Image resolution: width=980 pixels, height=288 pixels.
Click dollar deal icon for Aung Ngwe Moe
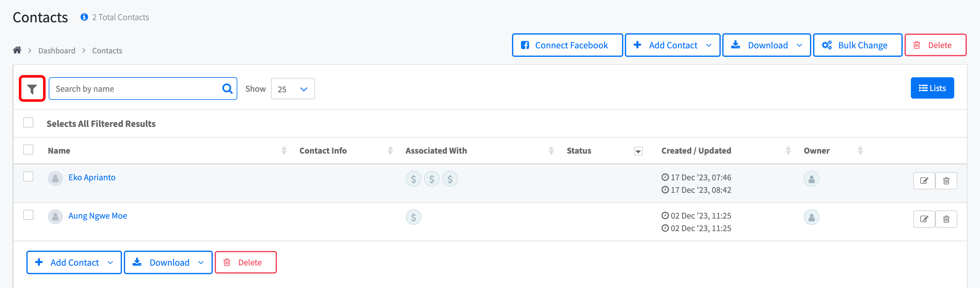point(413,217)
